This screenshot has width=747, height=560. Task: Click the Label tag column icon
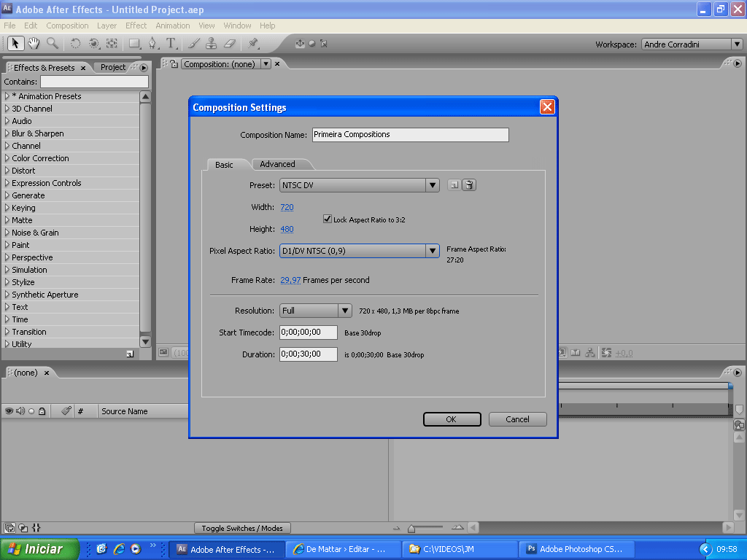66,411
